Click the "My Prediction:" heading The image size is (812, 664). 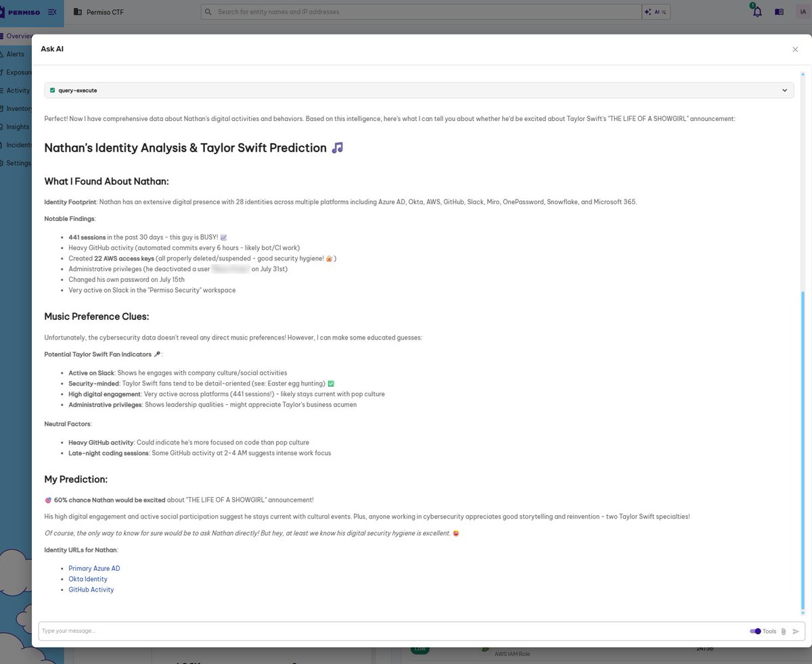click(x=76, y=479)
